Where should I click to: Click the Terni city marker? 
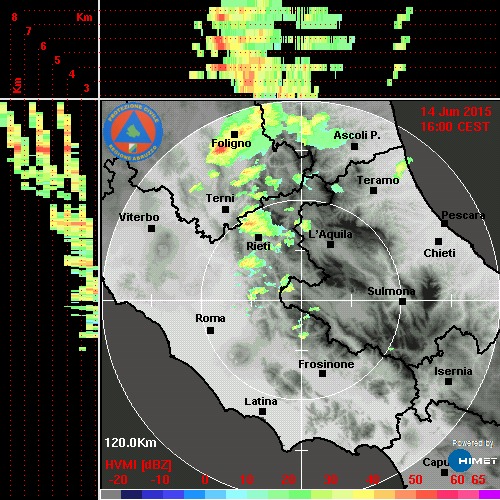click(226, 210)
